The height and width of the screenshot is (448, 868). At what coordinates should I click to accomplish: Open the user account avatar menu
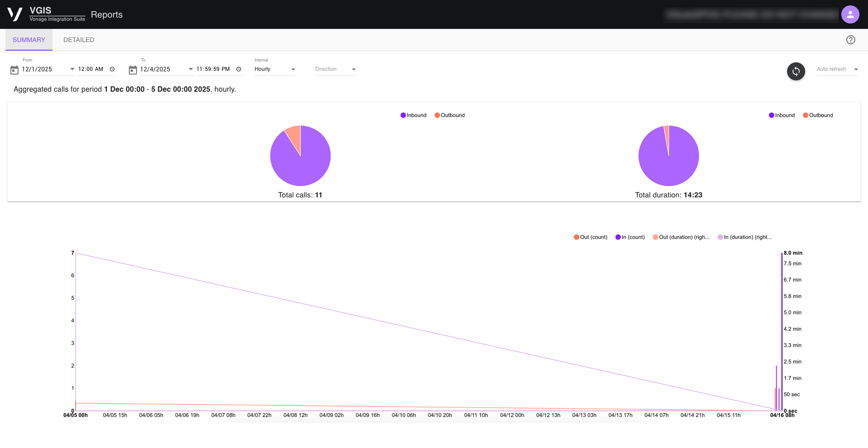click(850, 14)
